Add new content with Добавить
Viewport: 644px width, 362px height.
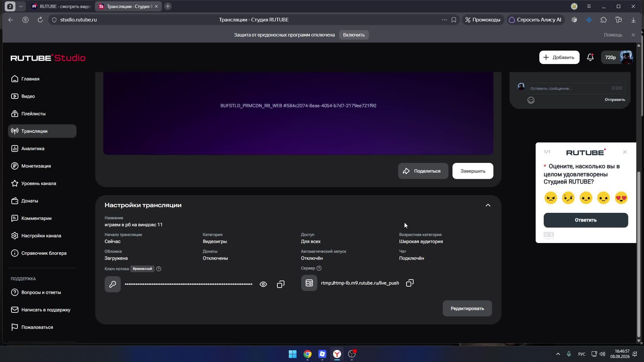point(559,57)
